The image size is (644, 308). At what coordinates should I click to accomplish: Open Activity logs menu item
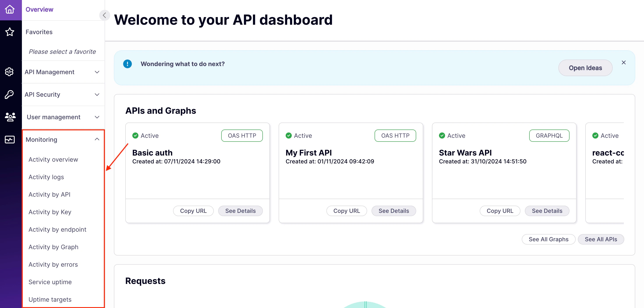coord(46,177)
